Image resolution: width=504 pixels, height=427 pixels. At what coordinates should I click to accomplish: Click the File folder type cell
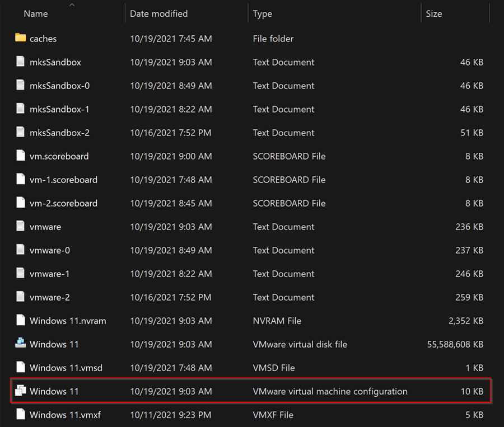point(273,39)
